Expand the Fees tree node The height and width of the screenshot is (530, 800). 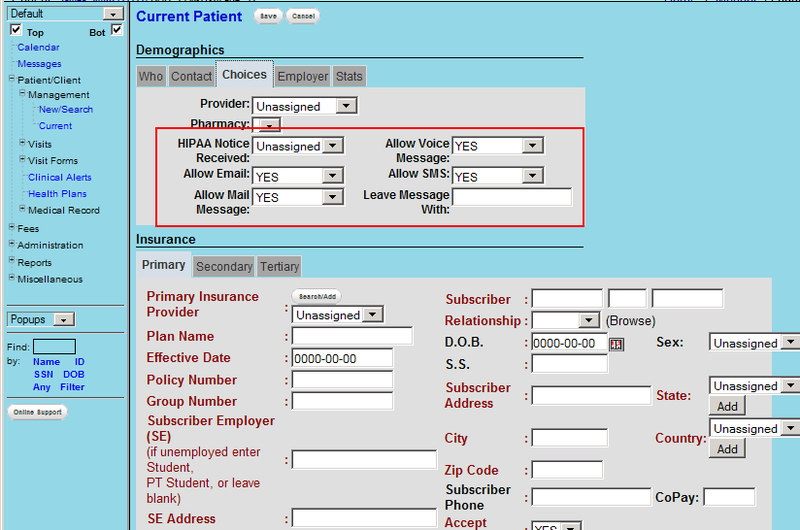[x=12, y=228]
